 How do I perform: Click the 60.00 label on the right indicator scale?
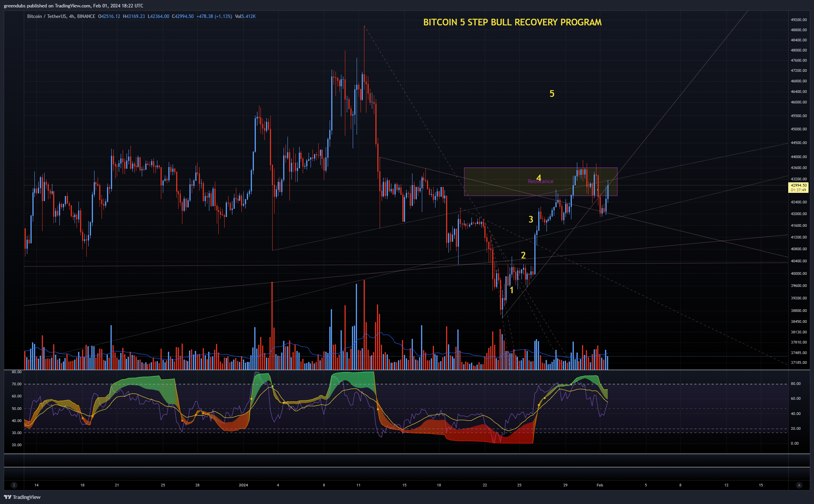point(796,399)
